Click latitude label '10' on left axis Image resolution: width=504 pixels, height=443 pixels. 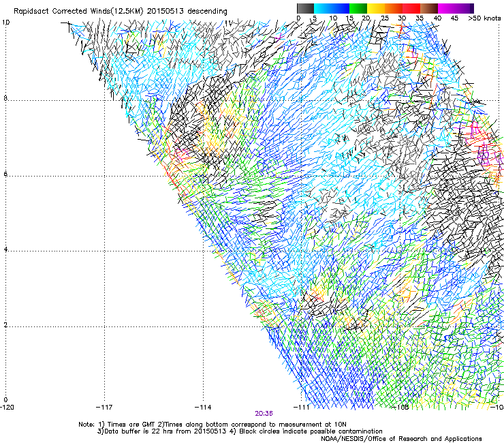tap(6, 22)
